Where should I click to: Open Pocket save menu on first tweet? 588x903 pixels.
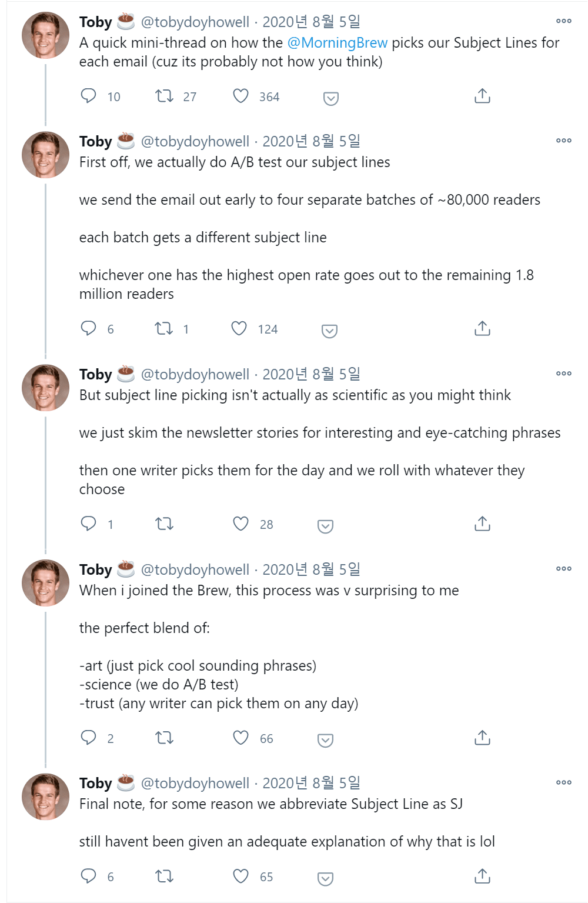pos(331,98)
